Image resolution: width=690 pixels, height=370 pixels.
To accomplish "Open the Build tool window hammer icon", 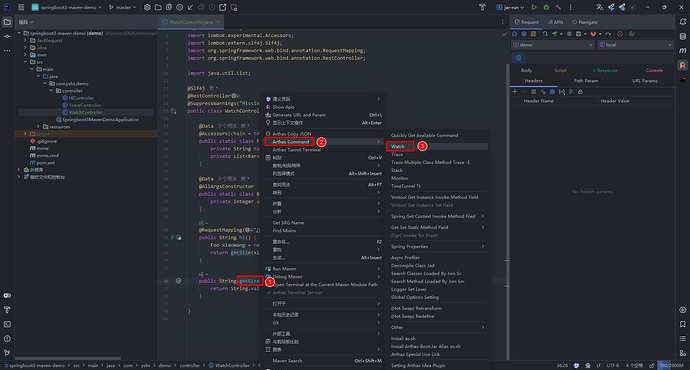I will pyautogui.click(x=7, y=310).
